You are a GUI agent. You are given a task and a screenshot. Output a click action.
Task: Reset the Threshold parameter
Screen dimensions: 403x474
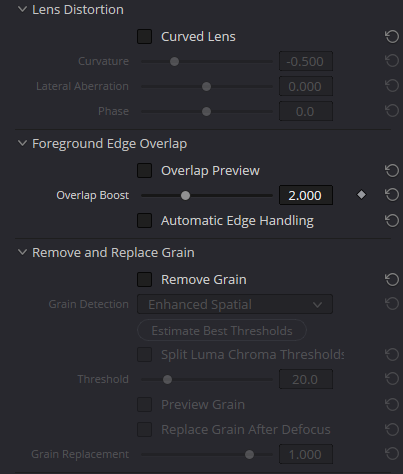click(x=392, y=379)
